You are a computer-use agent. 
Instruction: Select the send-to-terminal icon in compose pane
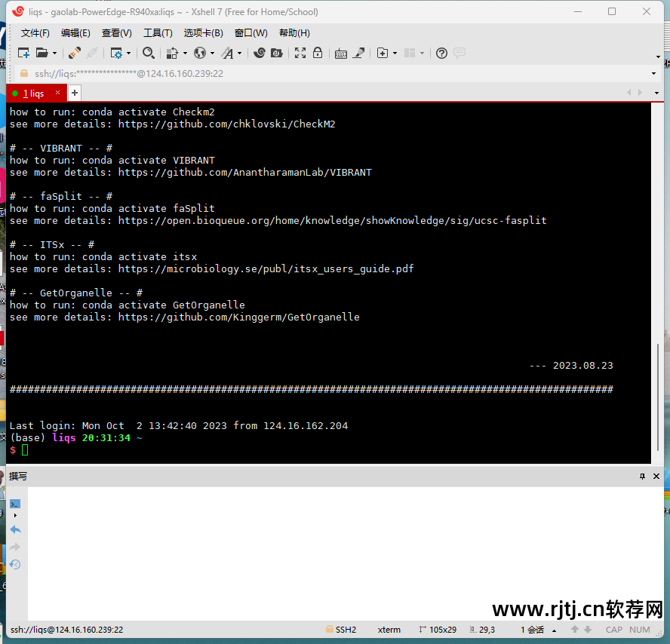[15, 503]
